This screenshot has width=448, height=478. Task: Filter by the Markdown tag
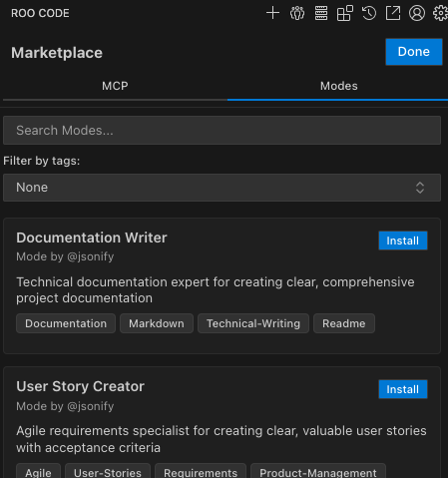click(x=157, y=323)
